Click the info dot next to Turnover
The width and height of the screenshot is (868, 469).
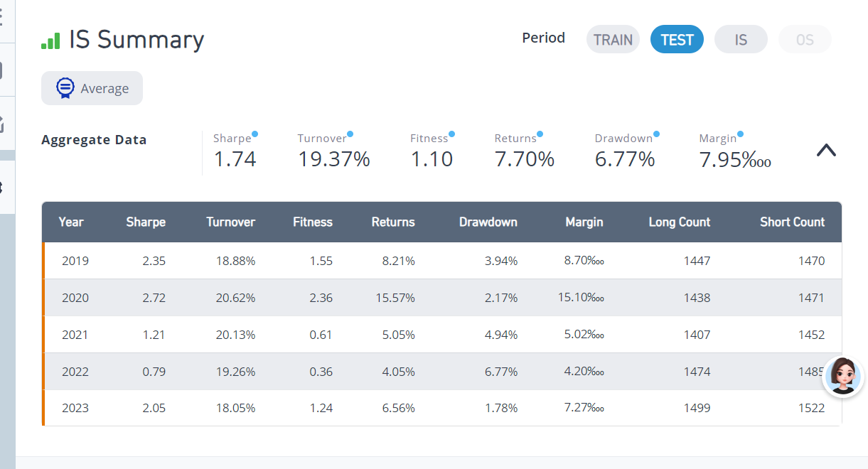coord(350,134)
